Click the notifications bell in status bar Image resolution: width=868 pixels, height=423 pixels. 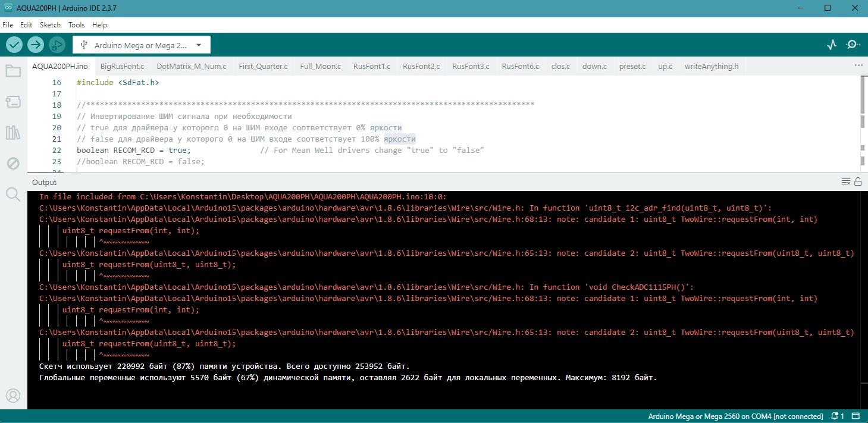pos(838,416)
